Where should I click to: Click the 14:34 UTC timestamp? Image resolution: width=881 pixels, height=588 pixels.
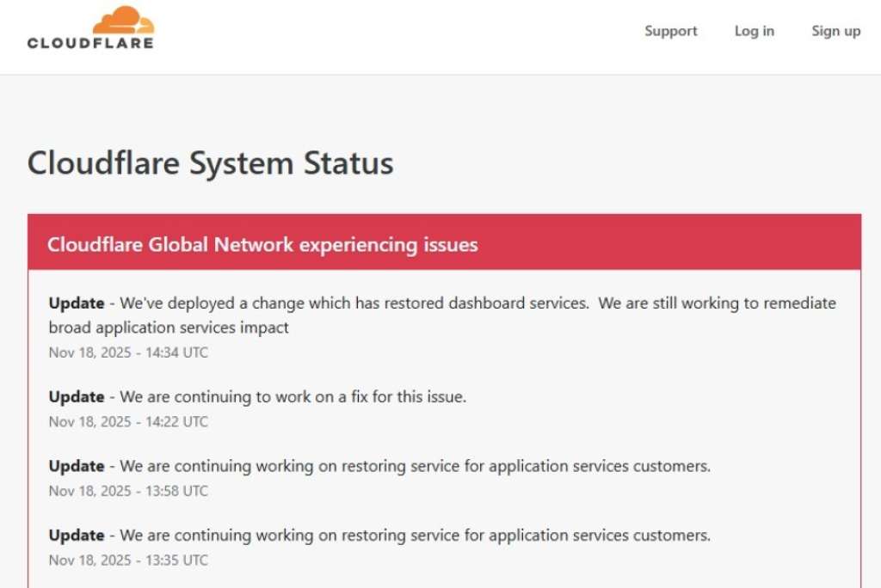tap(128, 352)
